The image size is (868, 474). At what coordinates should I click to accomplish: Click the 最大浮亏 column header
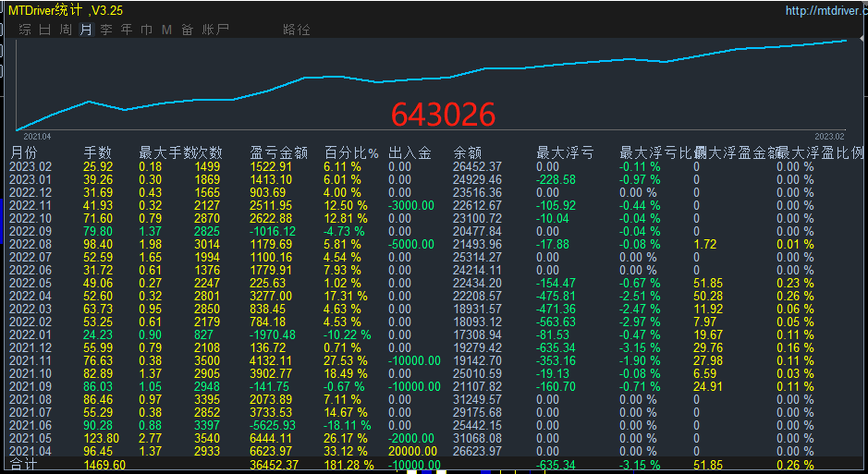tap(565, 152)
